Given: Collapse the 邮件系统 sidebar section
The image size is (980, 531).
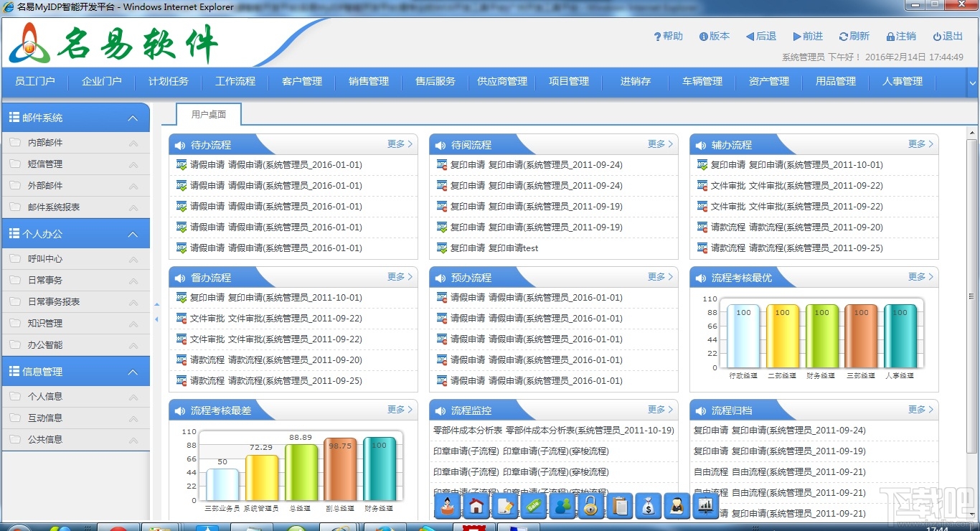Looking at the screenshot, I should pos(133,118).
